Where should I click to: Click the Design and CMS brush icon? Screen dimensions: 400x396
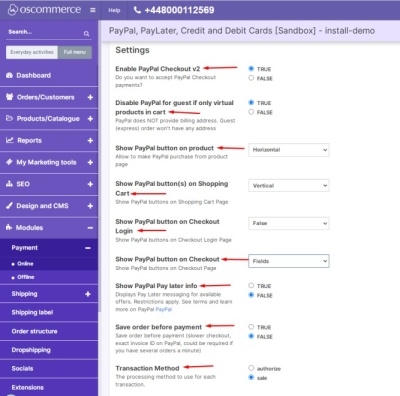point(9,206)
